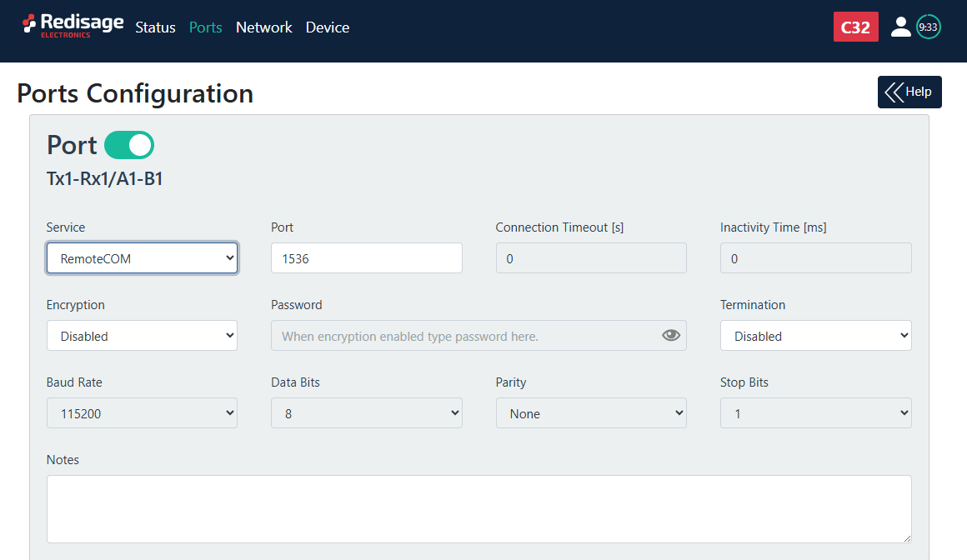Screen dimensions: 967x560
Task: Click the Redisage Electronics logo
Action: pos(73,26)
